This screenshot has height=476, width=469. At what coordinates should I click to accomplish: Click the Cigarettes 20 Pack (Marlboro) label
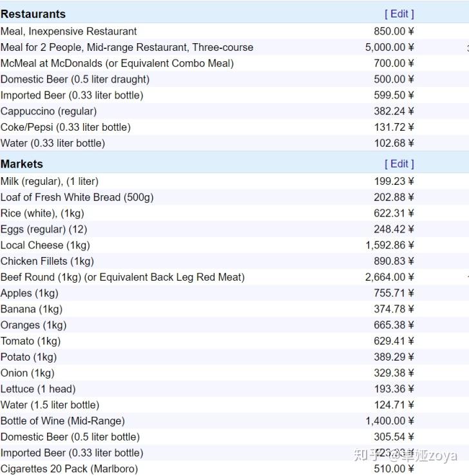(x=69, y=468)
